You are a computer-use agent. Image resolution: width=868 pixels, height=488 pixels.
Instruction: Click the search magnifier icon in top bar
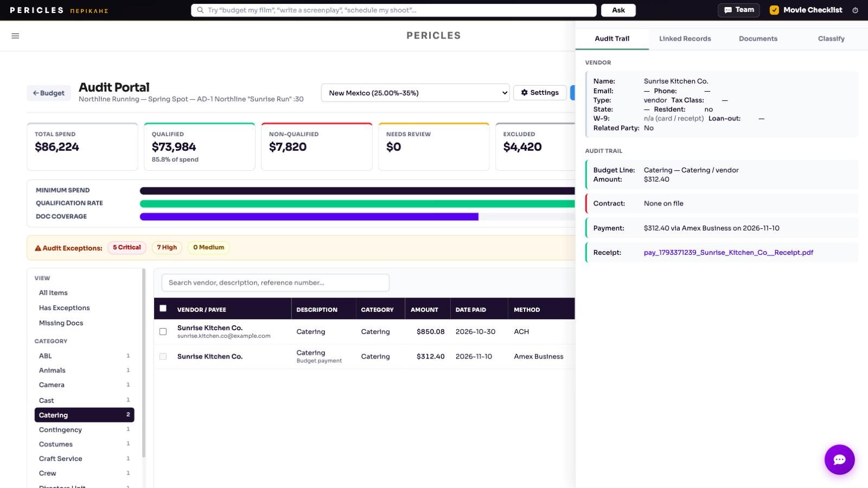click(x=200, y=10)
